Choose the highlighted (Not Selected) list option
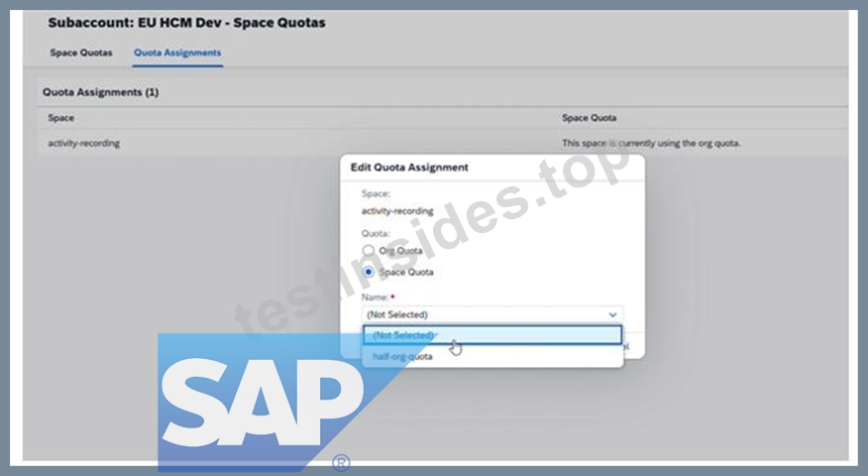The height and width of the screenshot is (476, 868). [x=492, y=335]
